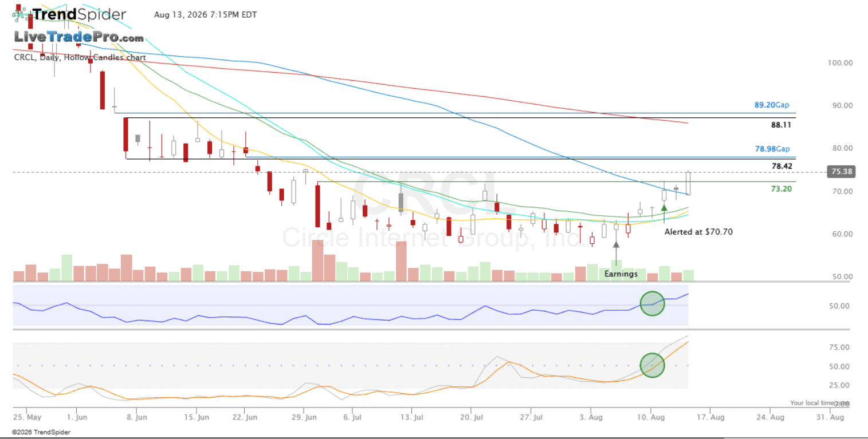Click the 3. Aug date label
Screen dimensions: 868x439
[x=590, y=418]
